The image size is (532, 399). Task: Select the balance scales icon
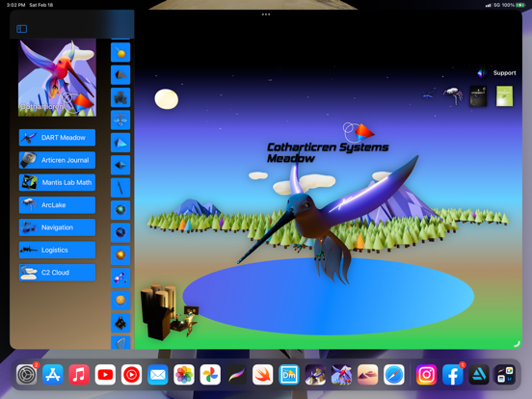point(120,120)
